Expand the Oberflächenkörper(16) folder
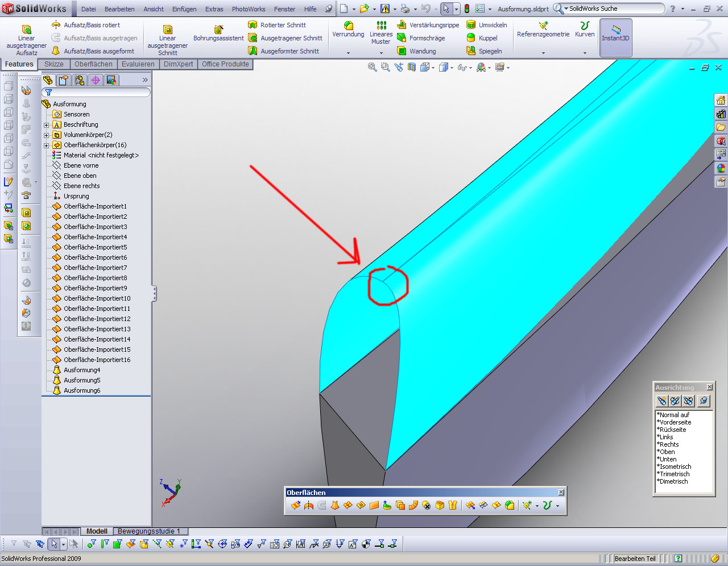This screenshot has height=566, width=728. click(47, 145)
